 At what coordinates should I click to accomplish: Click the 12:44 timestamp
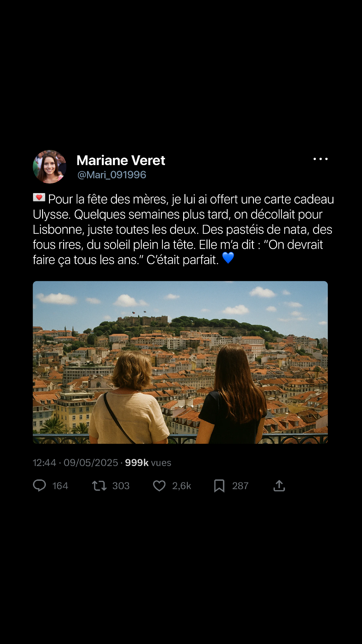tap(44, 463)
